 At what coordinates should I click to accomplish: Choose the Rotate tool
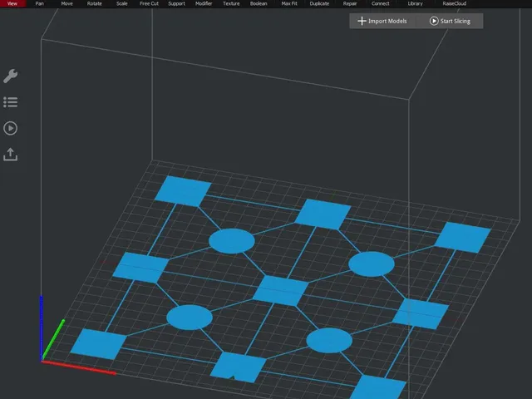(x=94, y=3)
